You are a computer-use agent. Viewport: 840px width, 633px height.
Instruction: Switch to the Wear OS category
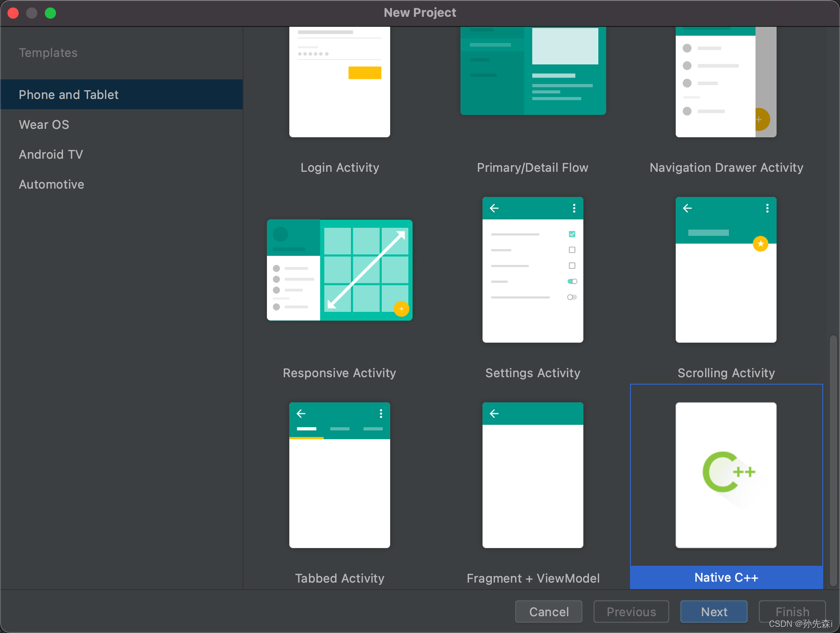[x=121, y=125]
